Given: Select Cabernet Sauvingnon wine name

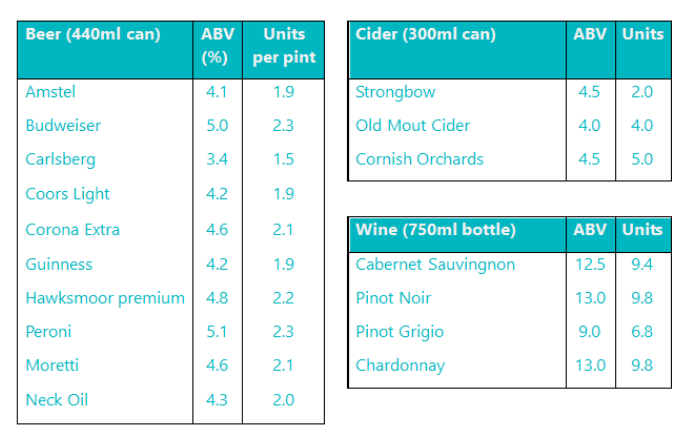Looking at the screenshot, I should pyautogui.click(x=435, y=265).
